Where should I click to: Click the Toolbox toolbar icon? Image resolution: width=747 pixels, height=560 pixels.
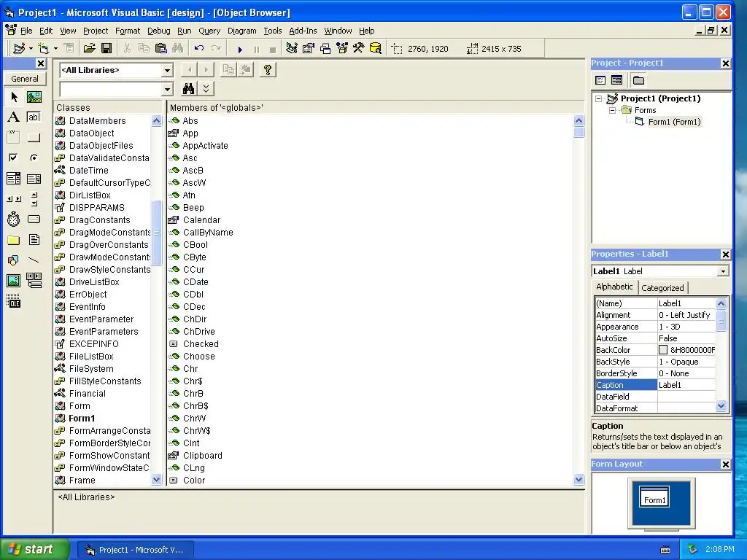(359, 49)
